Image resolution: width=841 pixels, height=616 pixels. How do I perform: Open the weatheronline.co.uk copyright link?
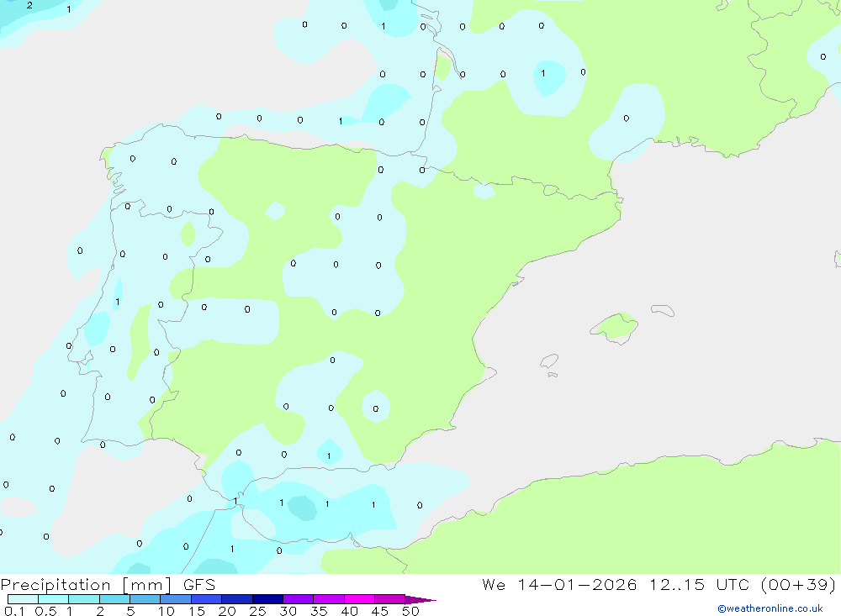770,608
